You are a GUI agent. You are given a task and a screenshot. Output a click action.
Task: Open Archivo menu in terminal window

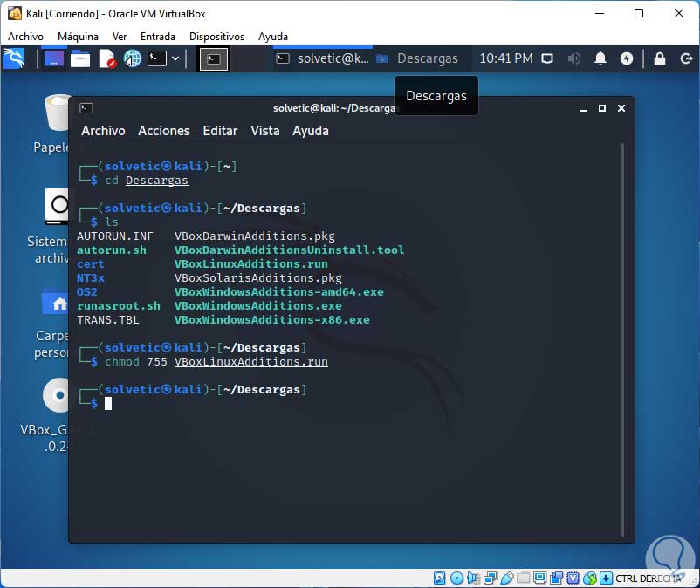pyautogui.click(x=103, y=131)
